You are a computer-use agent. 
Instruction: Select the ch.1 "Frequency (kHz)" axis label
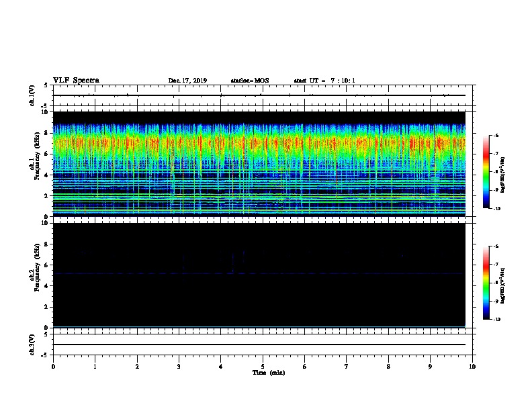pos(37,156)
